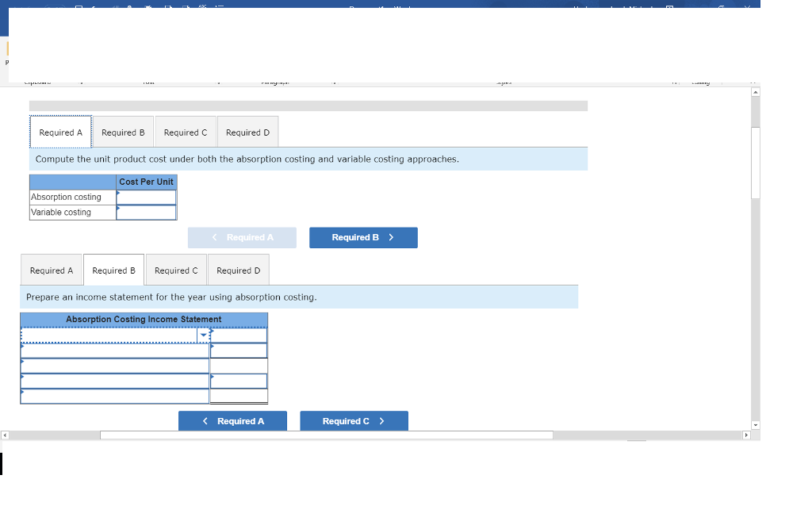Go back with the blue Required A button
Viewport: 812px width, 525px height.
tap(232, 421)
